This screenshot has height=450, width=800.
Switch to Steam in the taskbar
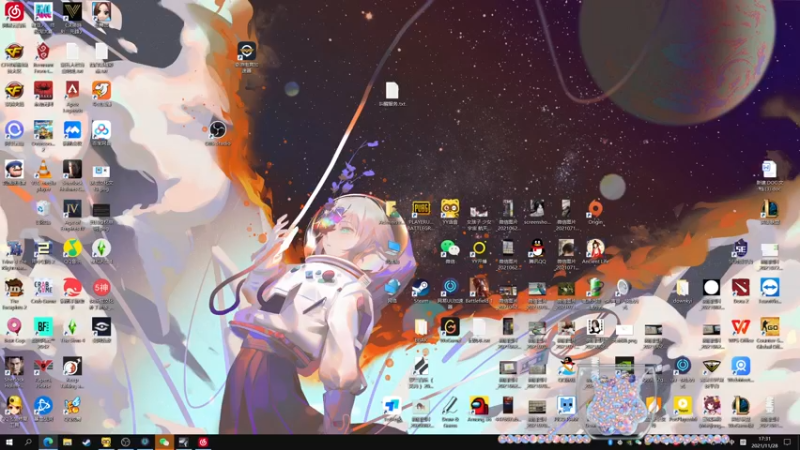[87, 442]
